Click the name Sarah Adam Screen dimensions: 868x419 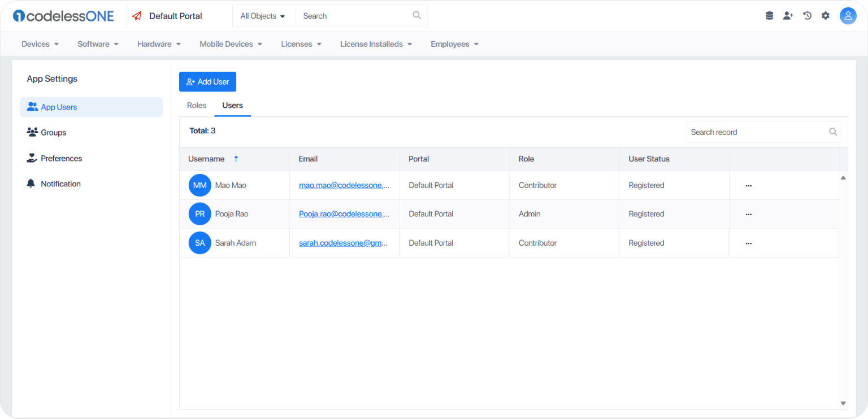point(236,243)
